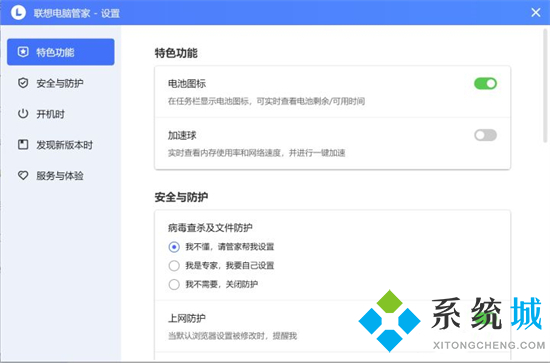The height and width of the screenshot is (363, 550).
Task: Select 我是专家，我要自己设置 radio option
Action: pos(174,265)
